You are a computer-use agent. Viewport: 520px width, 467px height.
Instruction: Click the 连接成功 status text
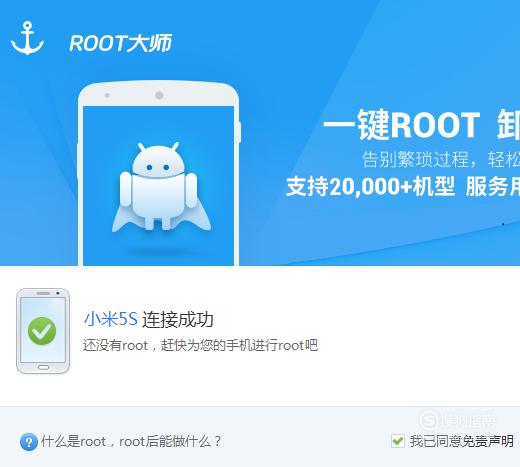[178, 320]
